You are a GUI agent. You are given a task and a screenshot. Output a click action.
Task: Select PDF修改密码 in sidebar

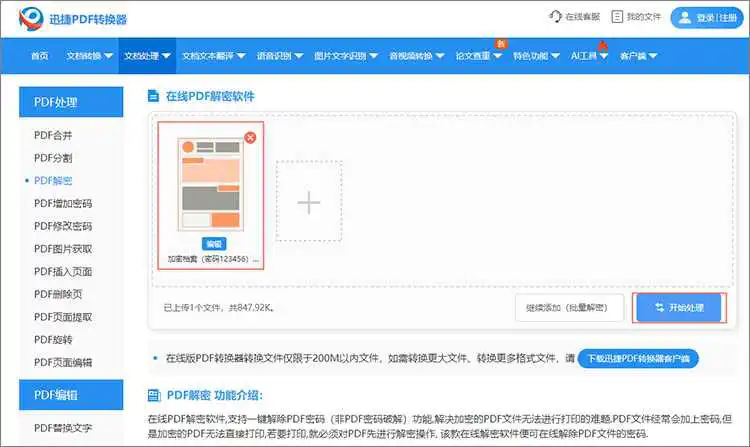pyautogui.click(x=63, y=226)
